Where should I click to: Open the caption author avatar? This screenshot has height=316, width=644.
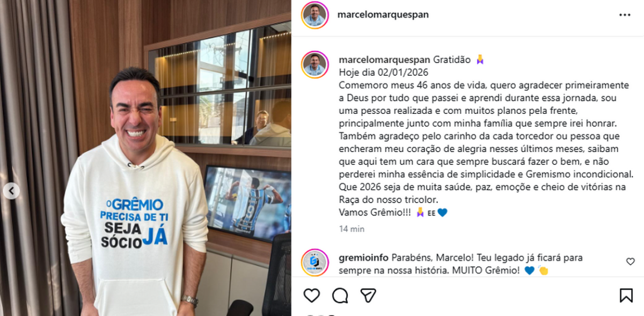coord(314,65)
